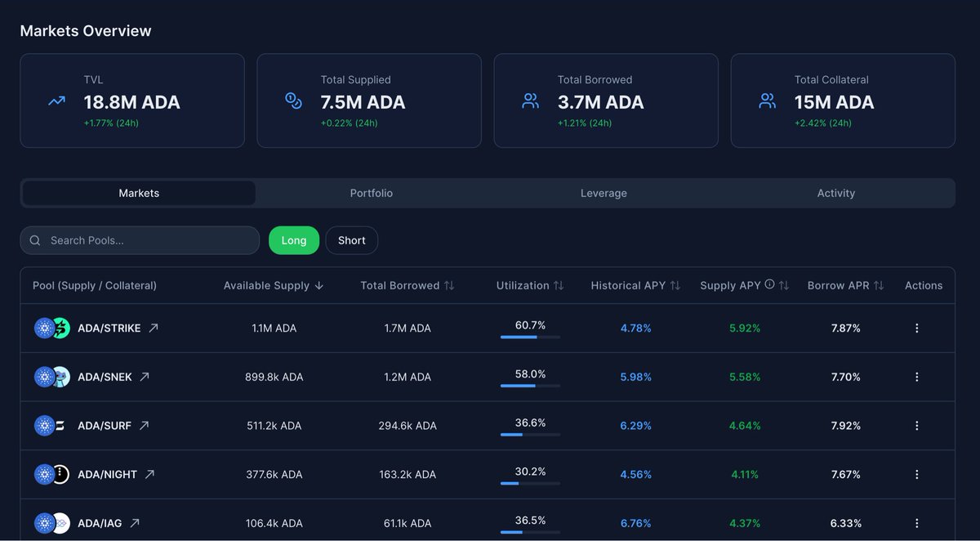Click the Total Collateral users icon

(767, 101)
